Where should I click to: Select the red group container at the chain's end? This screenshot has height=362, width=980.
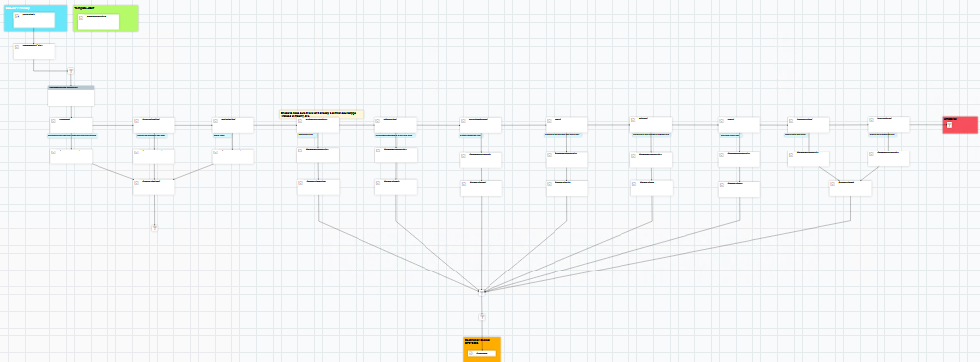(959, 124)
